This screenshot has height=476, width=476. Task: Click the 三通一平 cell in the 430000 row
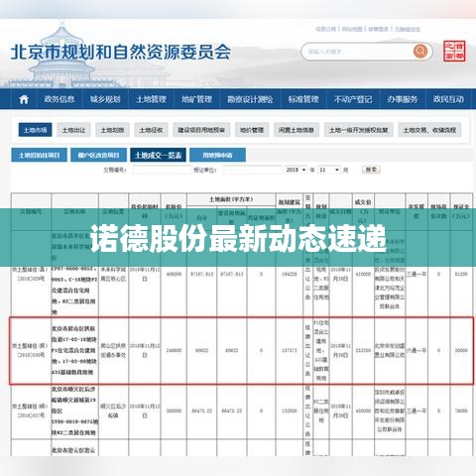[416, 411]
